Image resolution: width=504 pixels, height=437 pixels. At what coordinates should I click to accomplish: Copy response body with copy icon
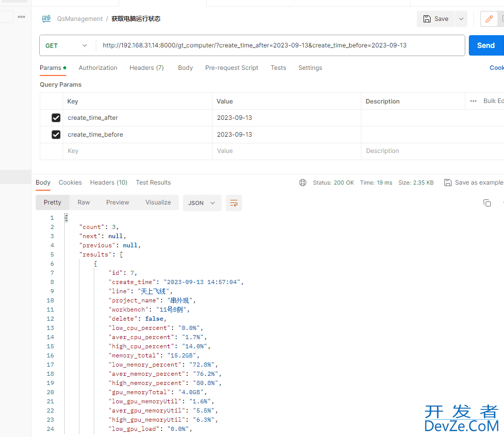487,203
